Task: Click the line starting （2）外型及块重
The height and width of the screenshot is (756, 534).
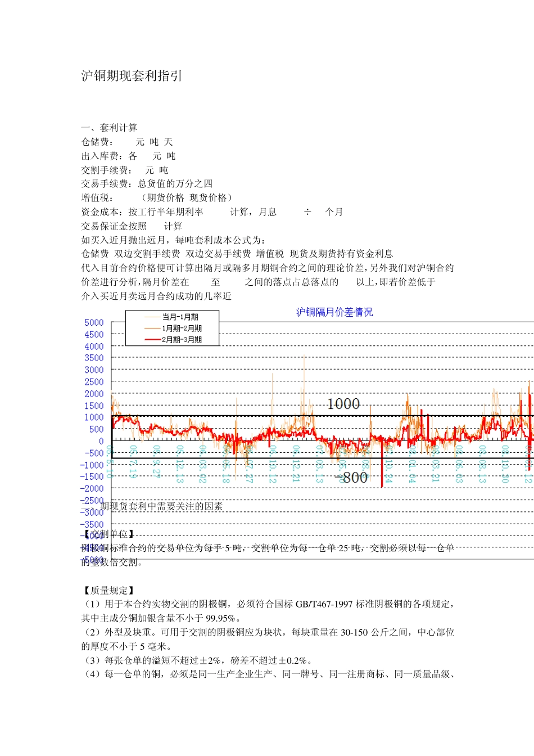Action: (x=268, y=632)
